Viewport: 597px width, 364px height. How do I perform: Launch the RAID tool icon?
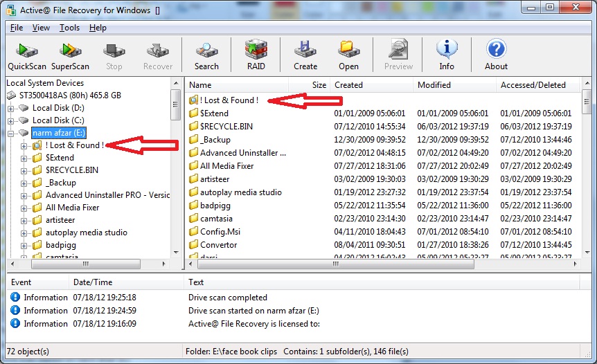(x=256, y=55)
